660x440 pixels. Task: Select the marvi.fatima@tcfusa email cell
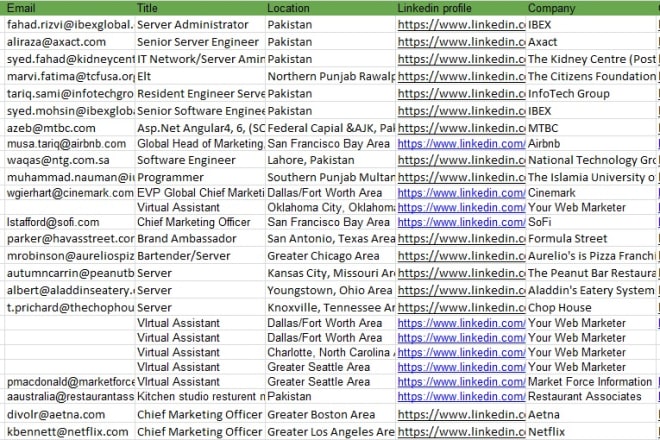(x=69, y=76)
